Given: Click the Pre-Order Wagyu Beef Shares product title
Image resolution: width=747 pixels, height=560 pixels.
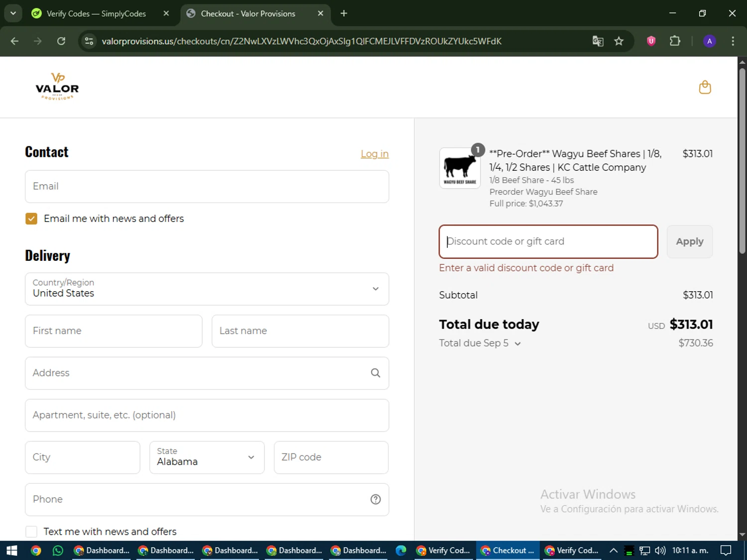Looking at the screenshot, I should tap(576, 160).
